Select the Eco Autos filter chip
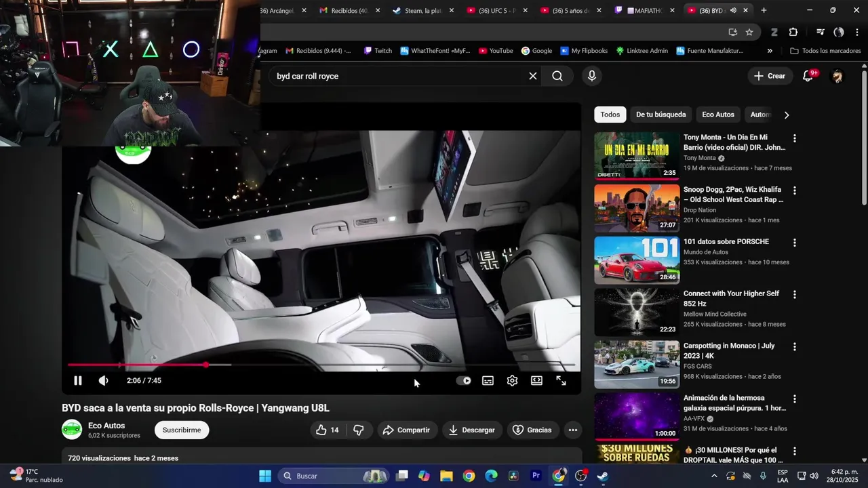The image size is (868, 488). pyautogui.click(x=718, y=115)
